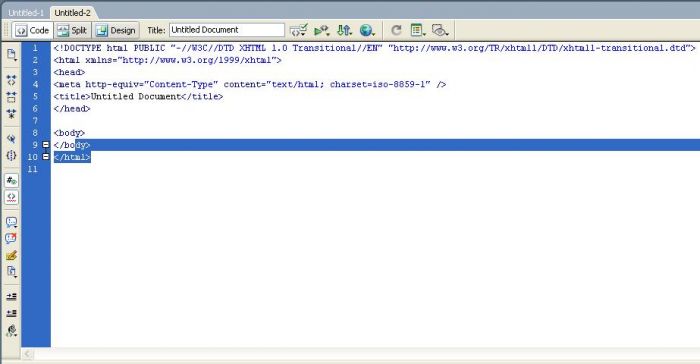Click the Expand All icon
Screen dimensions: 700x364
pyautogui.click(x=12, y=113)
